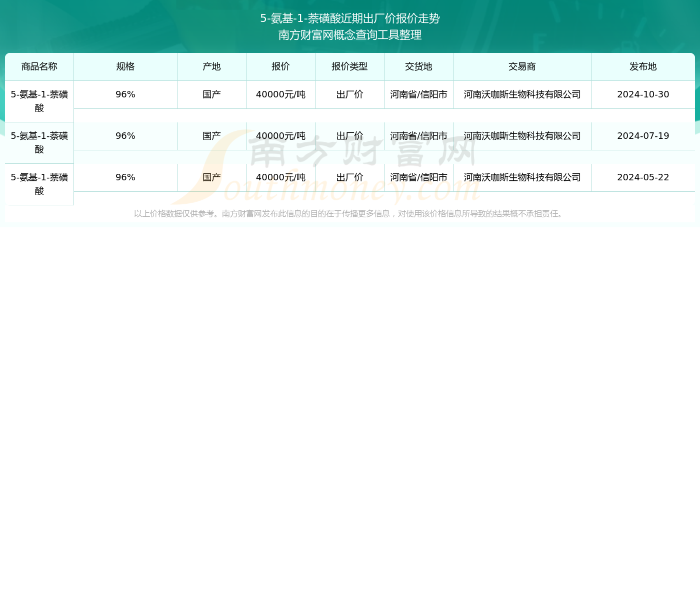Click 河南省/信阳市 in the 2024-05-22 row

418,177
